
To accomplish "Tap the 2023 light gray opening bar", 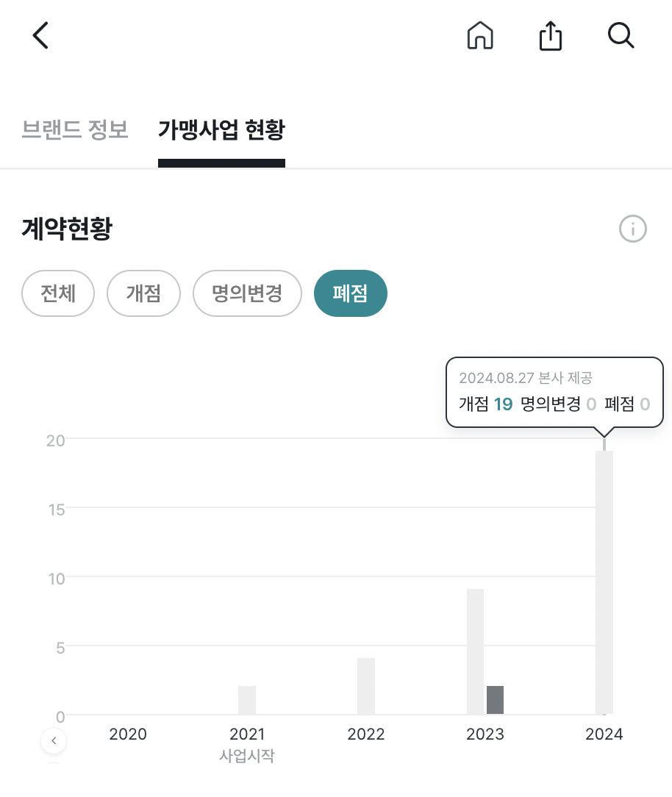I will 475,651.
